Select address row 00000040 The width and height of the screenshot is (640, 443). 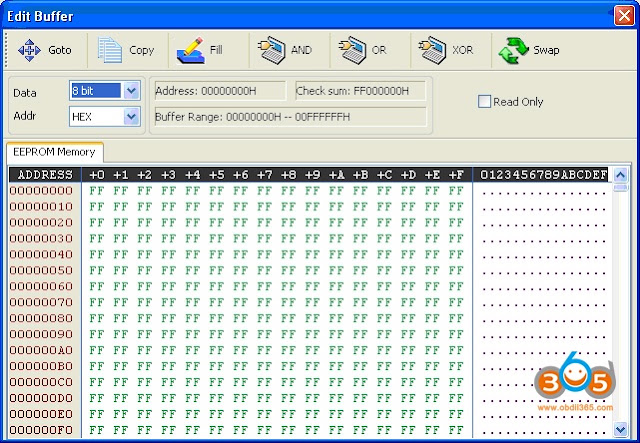pos(41,254)
